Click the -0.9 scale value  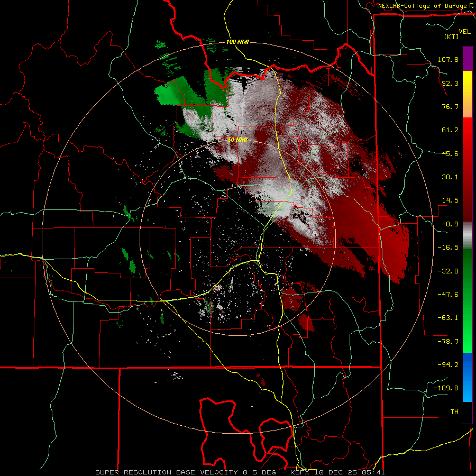(450, 224)
